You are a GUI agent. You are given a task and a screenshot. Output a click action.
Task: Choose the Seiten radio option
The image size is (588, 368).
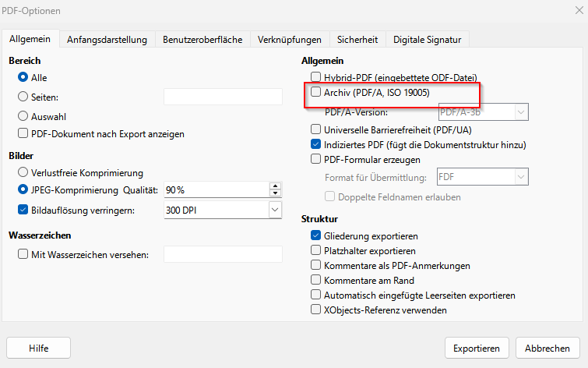23,97
